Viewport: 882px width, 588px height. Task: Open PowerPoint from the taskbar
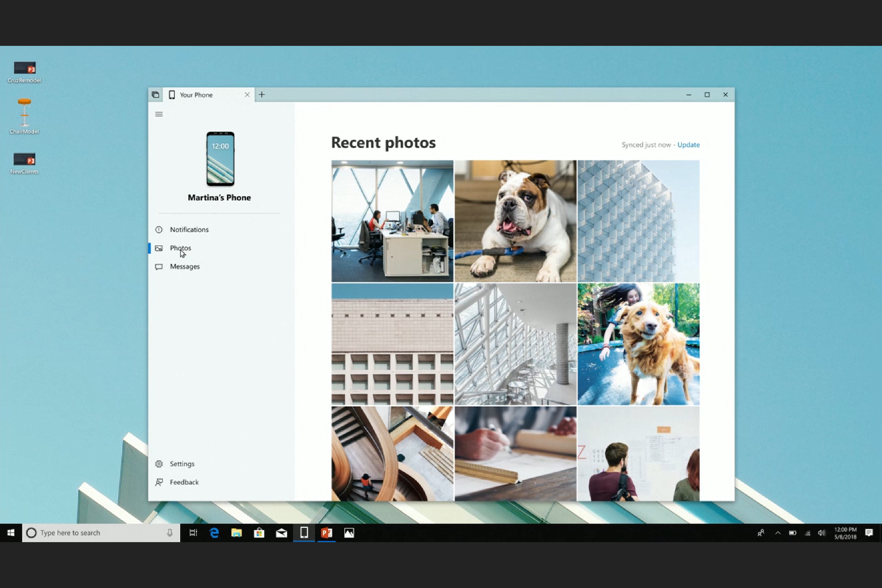coord(326,532)
